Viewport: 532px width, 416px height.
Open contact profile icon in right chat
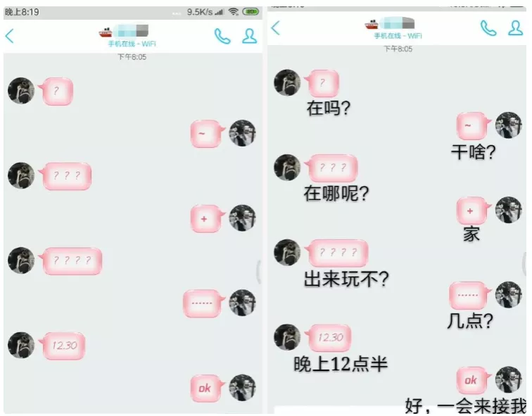[515, 28]
